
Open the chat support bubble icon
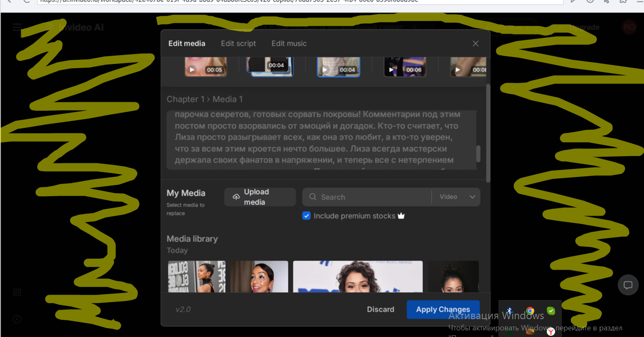628,285
